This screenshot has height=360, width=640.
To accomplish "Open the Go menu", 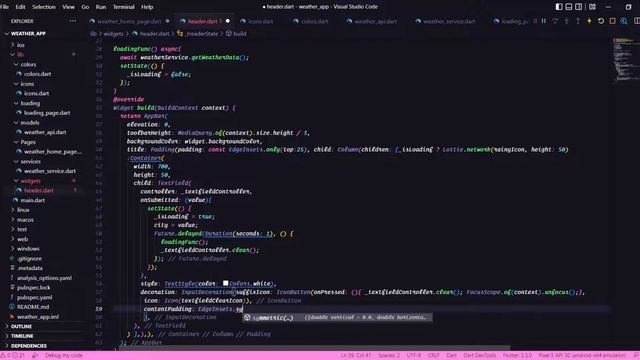I will pyautogui.click(x=85, y=7).
